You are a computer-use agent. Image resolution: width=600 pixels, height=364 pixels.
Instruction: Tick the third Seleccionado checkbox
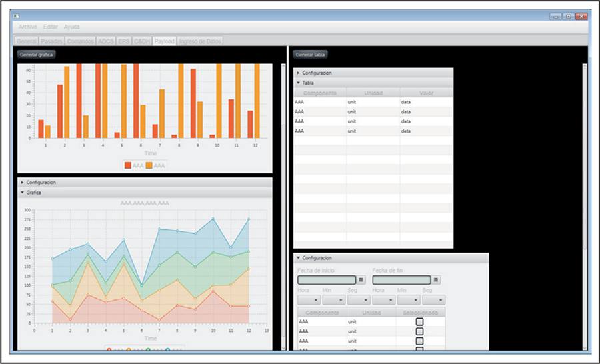419,341
